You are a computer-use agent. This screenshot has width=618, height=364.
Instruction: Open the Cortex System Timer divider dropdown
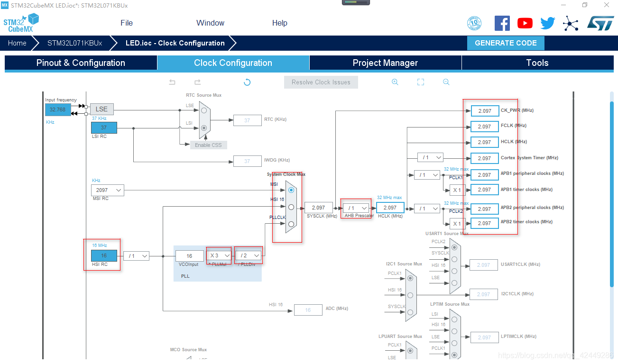pos(430,157)
